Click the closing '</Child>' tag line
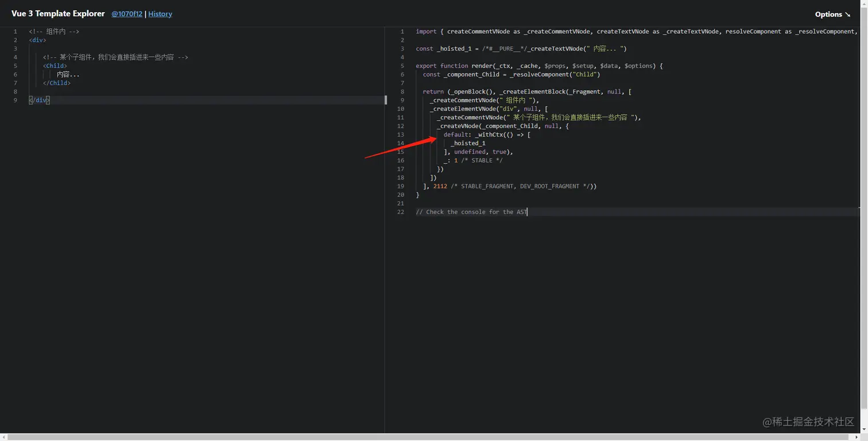 56,83
